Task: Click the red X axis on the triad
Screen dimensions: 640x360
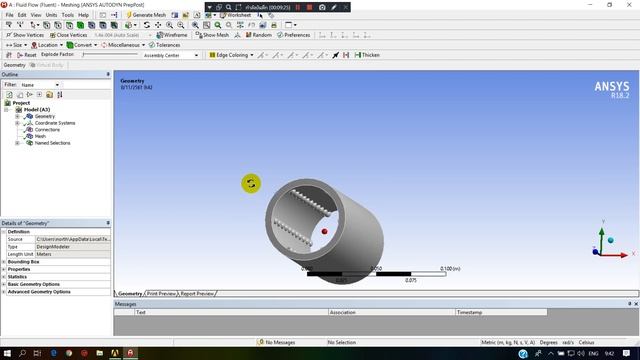Action: (615, 255)
